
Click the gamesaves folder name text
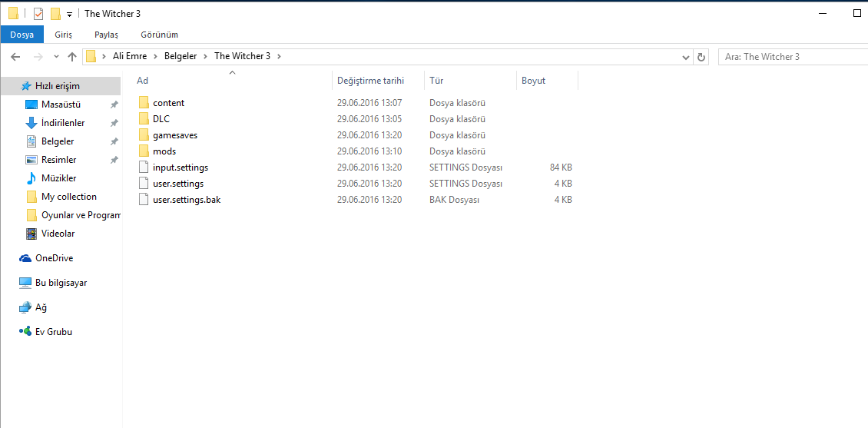coord(175,135)
